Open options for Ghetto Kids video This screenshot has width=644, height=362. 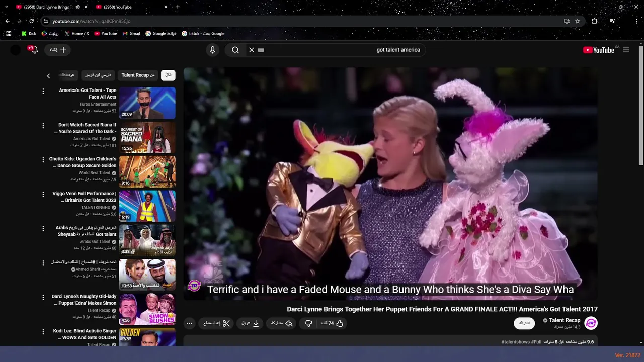coord(43,160)
